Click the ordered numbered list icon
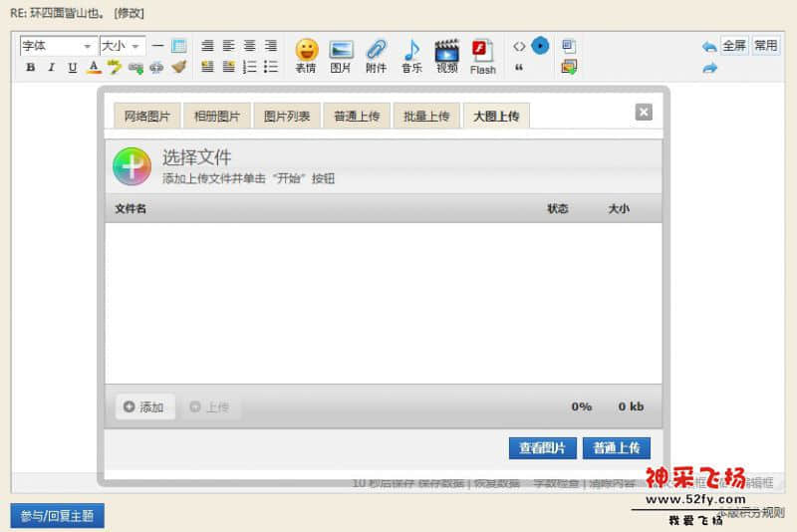This screenshot has height=532, width=797. click(250, 67)
